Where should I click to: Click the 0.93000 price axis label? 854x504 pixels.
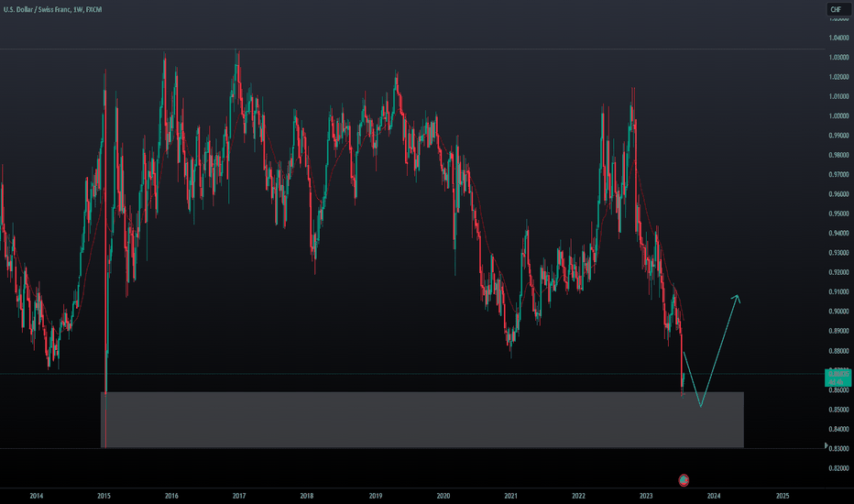838,253
